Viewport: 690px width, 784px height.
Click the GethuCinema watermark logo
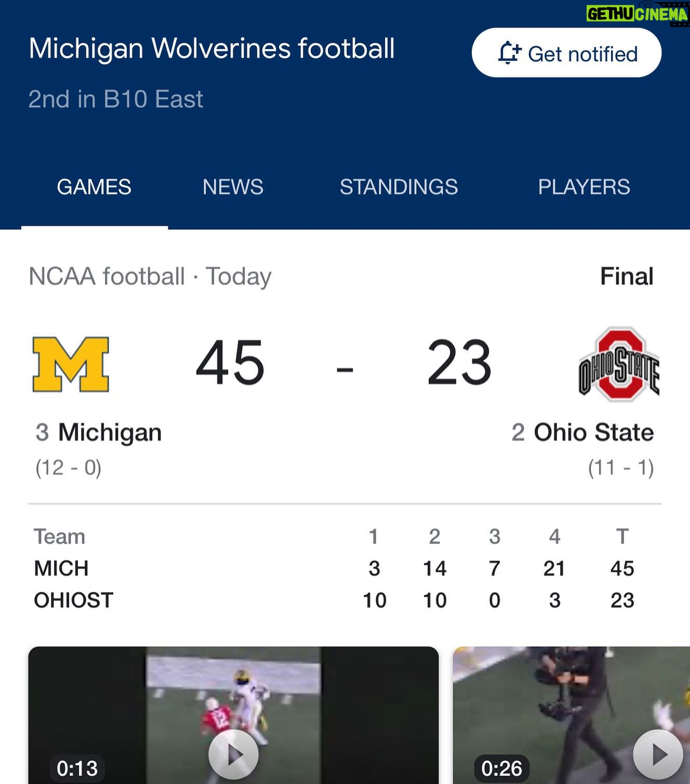click(637, 14)
